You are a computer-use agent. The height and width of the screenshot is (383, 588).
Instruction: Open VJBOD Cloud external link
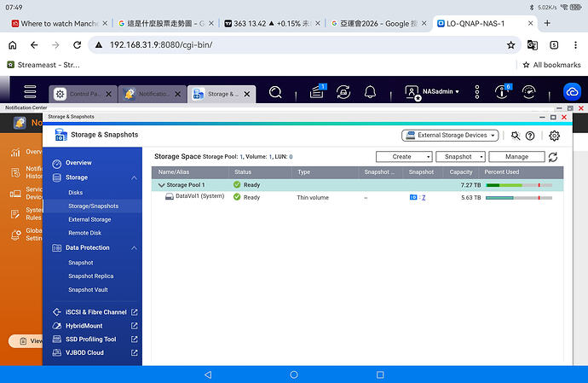click(135, 352)
